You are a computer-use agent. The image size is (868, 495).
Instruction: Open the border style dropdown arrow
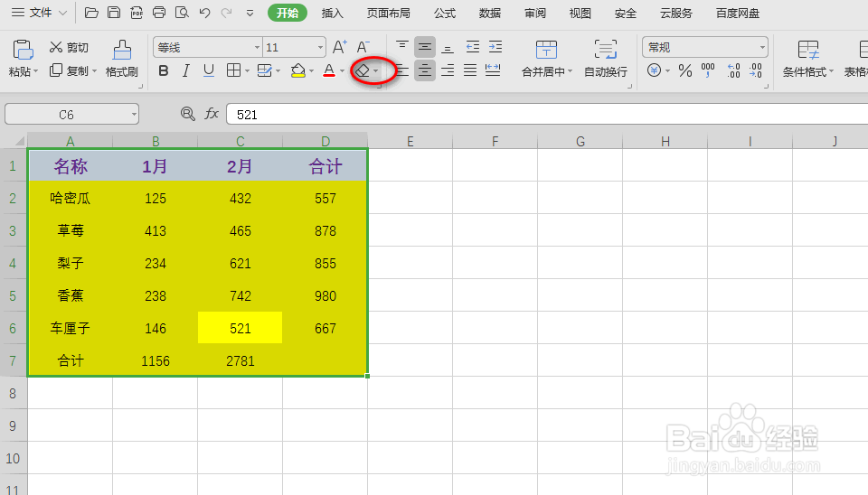pyautogui.click(x=247, y=70)
